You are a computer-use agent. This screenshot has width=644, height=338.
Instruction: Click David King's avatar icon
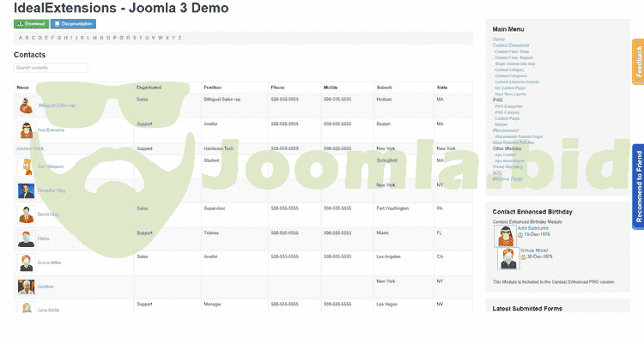(27, 215)
